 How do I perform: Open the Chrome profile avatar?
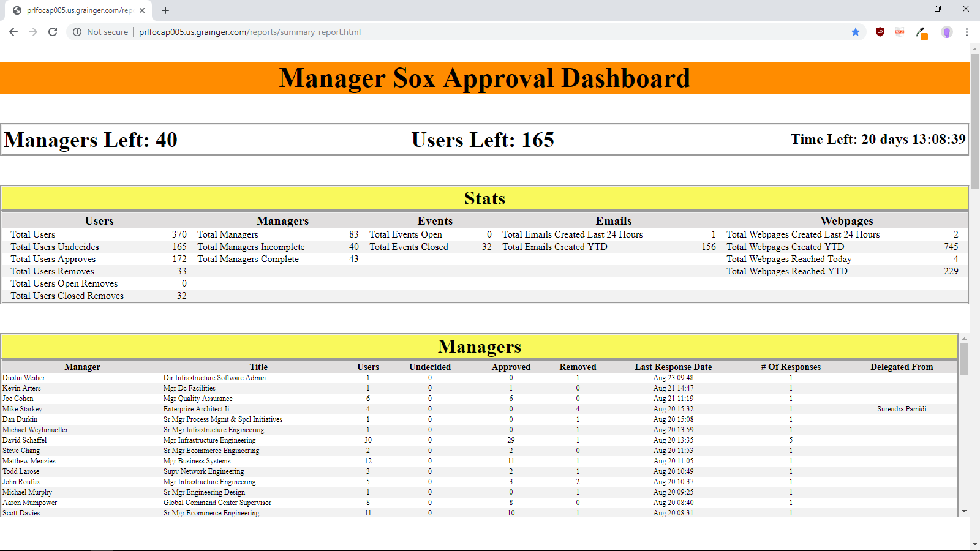tap(947, 32)
